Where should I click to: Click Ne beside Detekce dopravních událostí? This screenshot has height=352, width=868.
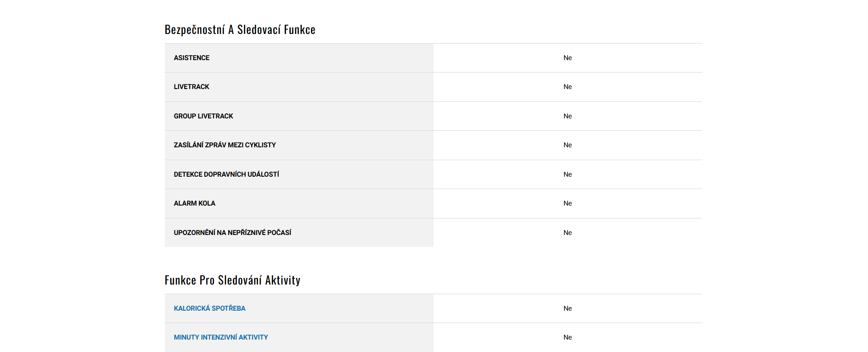point(568,174)
